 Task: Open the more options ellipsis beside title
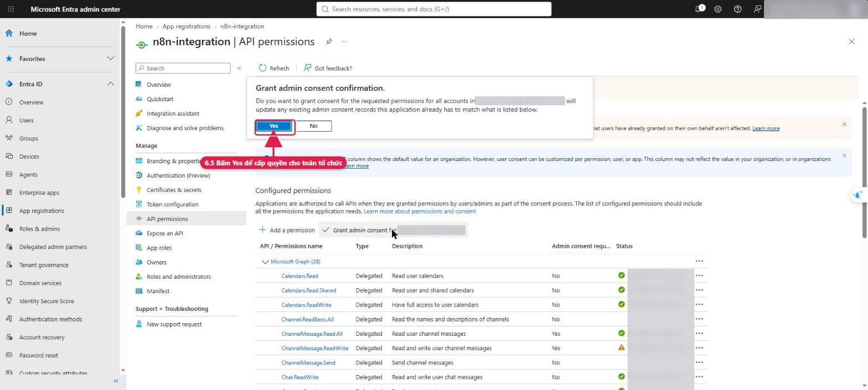coord(344,41)
